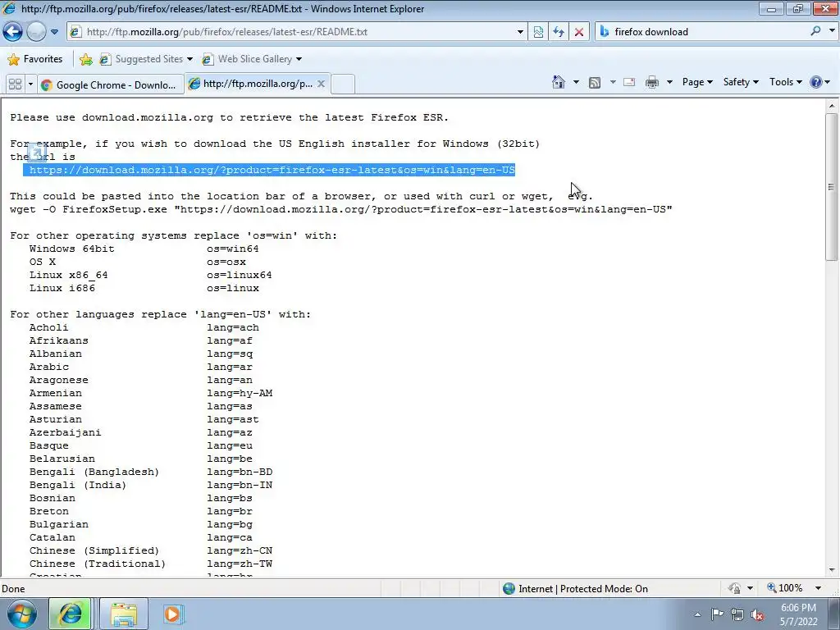
Task: Click Add to Favorites Bar star icon
Action: [85, 59]
